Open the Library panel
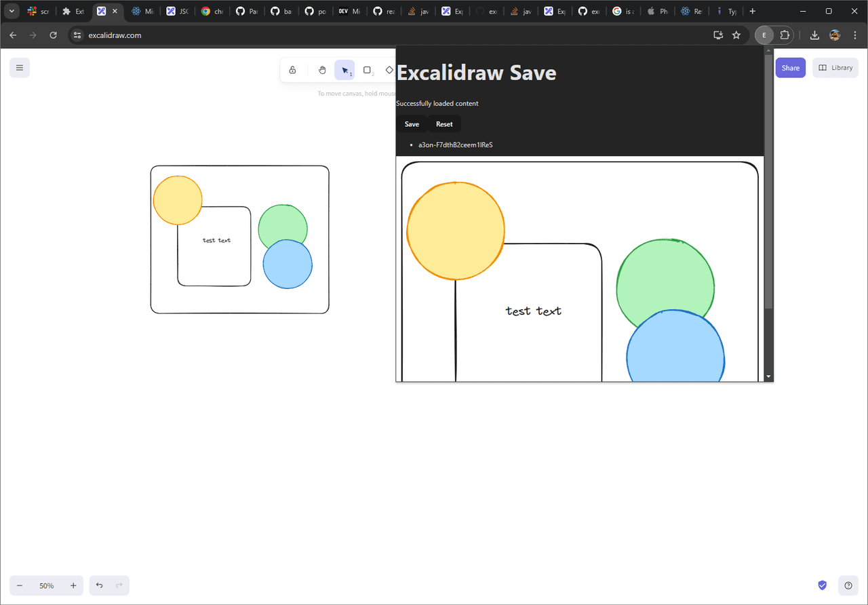The width and height of the screenshot is (868, 605). (x=835, y=68)
